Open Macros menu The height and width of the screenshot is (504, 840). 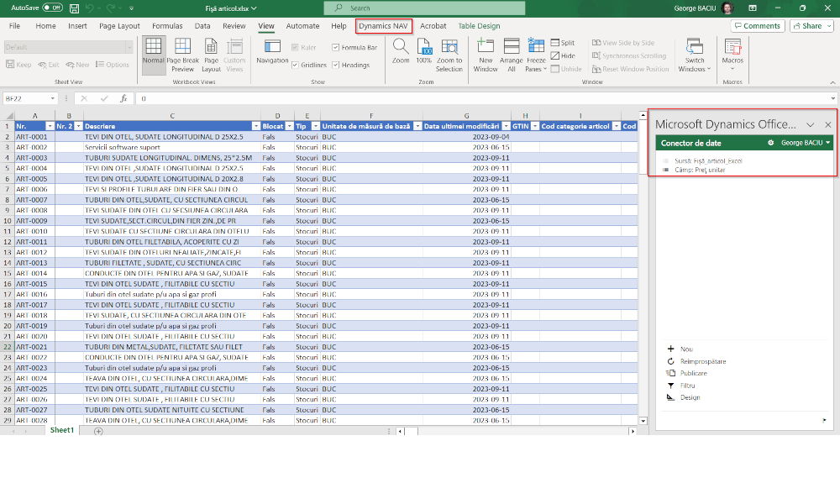(732, 55)
